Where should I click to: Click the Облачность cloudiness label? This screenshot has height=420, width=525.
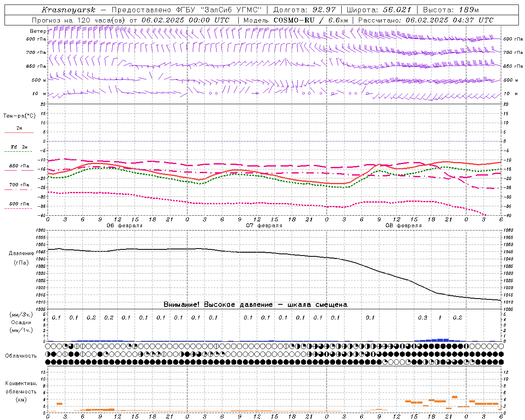point(21,356)
